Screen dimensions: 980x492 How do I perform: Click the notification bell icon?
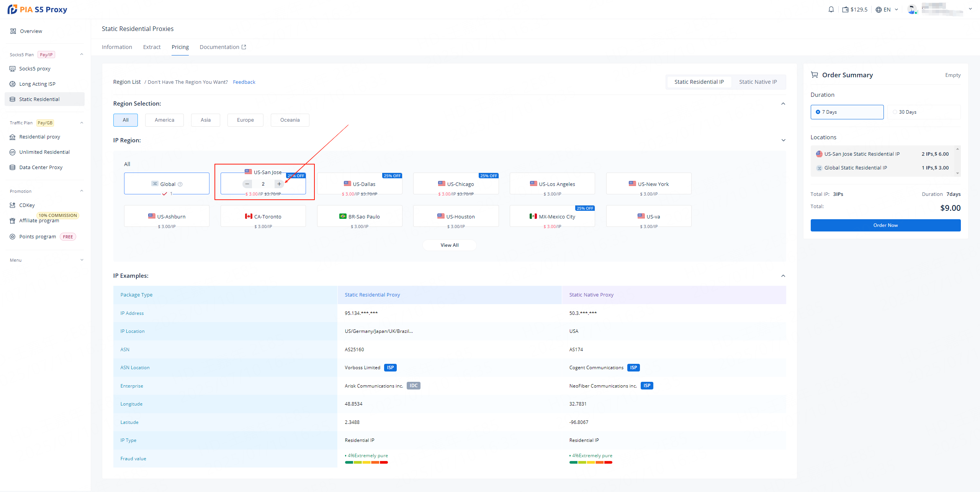[831, 10]
